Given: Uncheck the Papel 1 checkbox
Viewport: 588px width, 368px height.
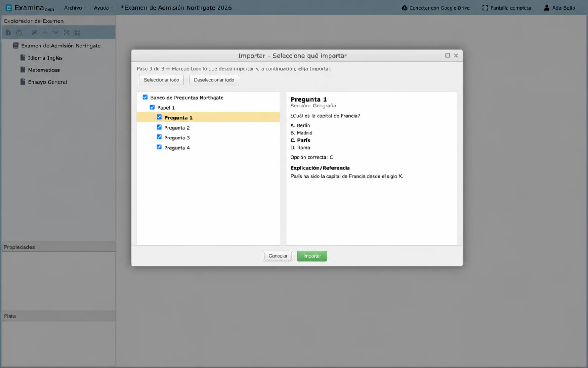Looking at the screenshot, I should coord(152,107).
